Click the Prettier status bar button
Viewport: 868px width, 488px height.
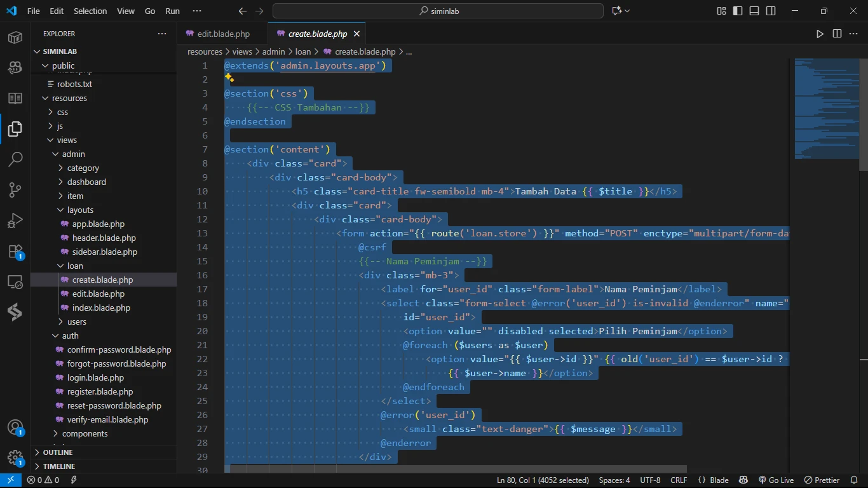pos(822,480)
